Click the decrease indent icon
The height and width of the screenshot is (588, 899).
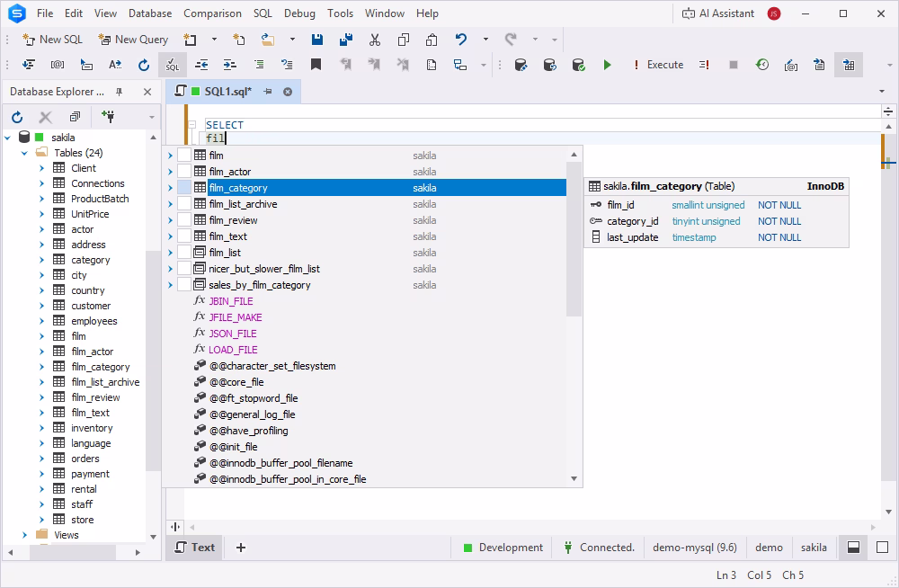201,65
